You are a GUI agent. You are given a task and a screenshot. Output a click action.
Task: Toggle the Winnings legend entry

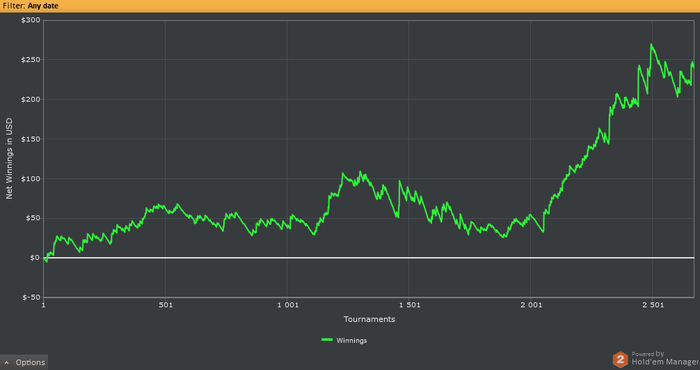click(x=344, y=341)
